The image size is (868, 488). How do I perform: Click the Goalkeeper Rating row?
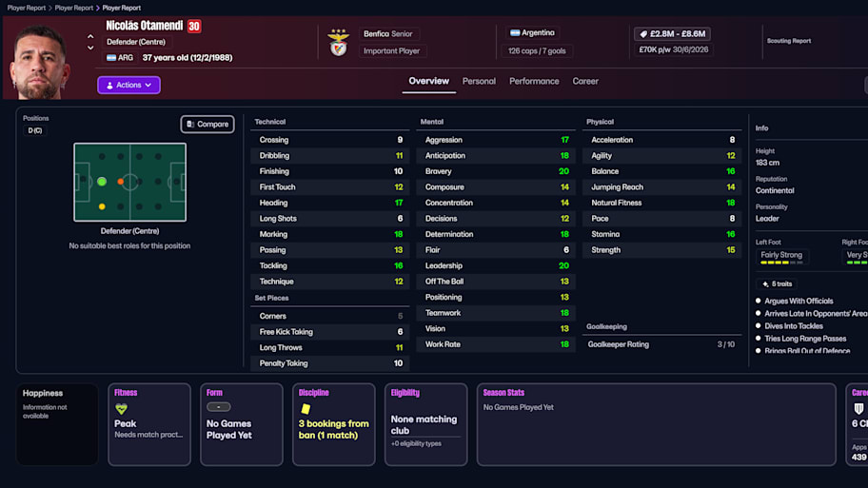(662, 344)
